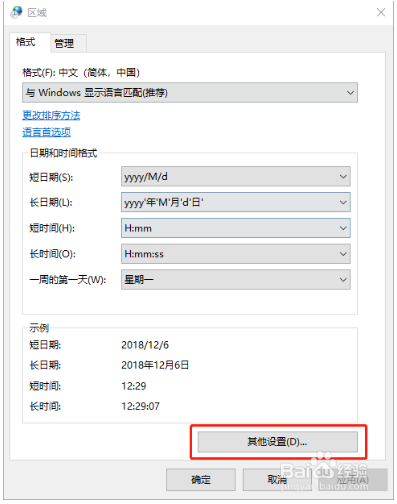Select the 12:29:07 long time example

click(140, 406)
